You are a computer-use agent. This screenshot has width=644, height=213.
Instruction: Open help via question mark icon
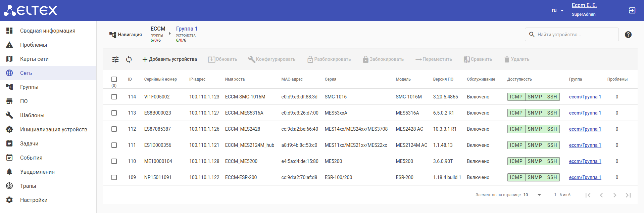click(x=628, y=35)
